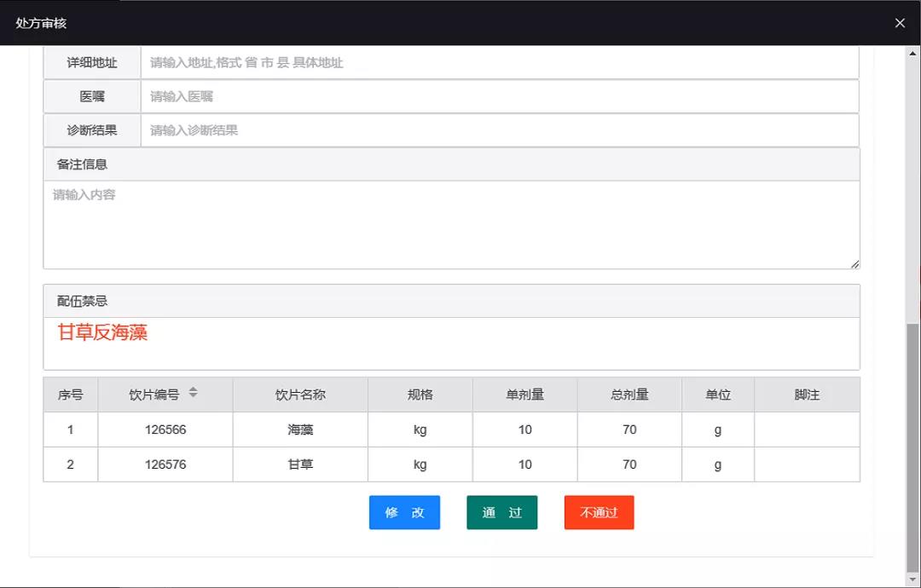Click the red 甘草反海藻 warning text
Screen dimensions: 921x588
click(102, 333)
